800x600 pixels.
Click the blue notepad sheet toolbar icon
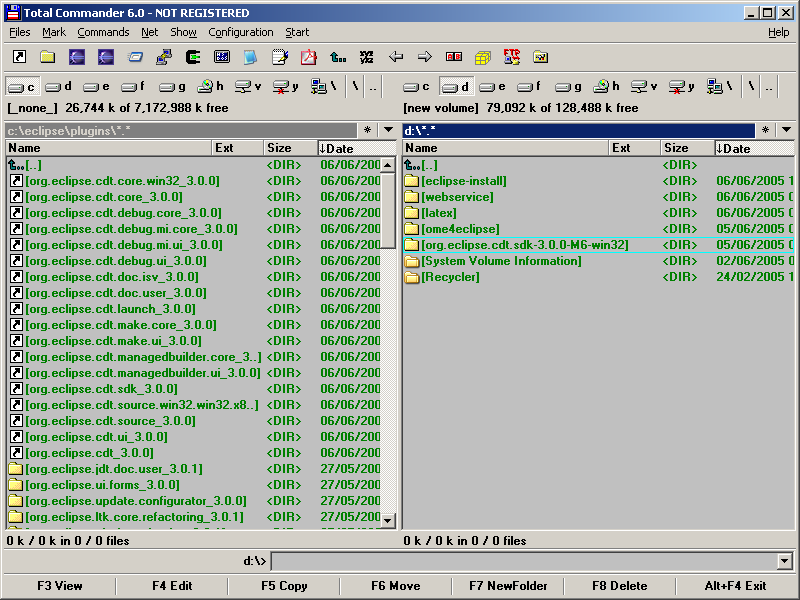pos(250,57)
